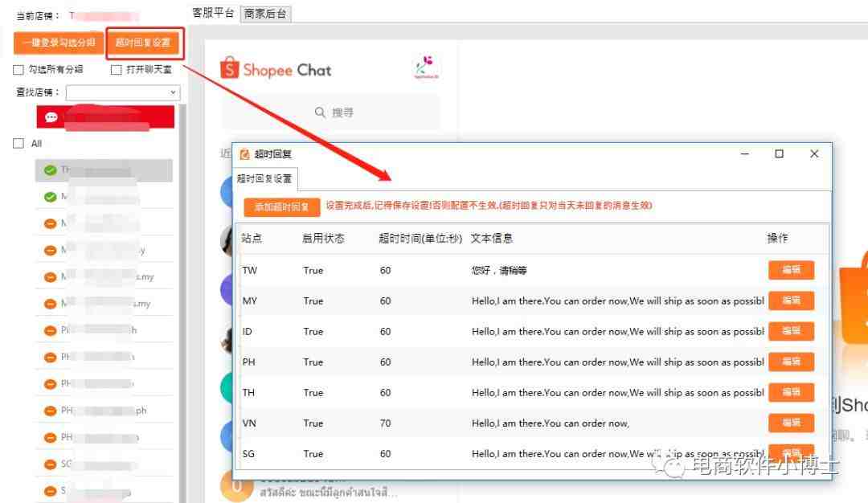Click the 文本信息 column header
Screen dimensions: 868x503
pyautogui.click(x=492, y=238)
